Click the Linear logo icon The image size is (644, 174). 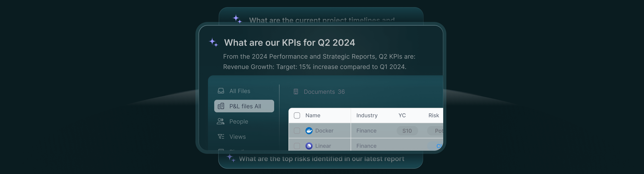[x=309, y=146]
